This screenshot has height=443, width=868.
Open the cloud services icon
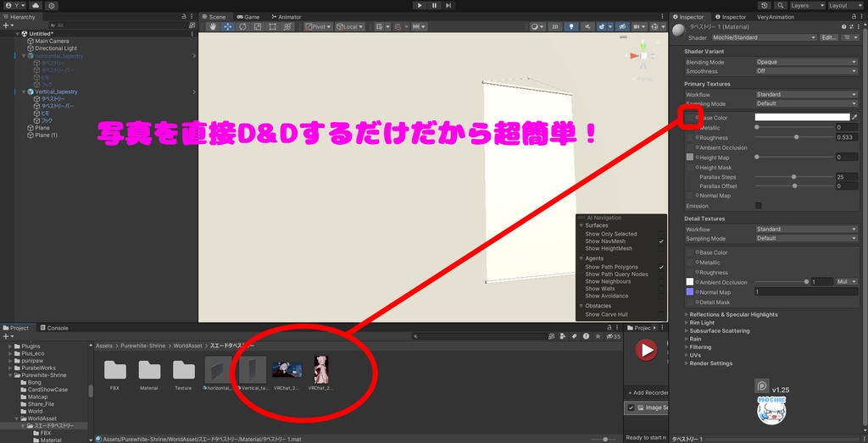coord(36,6)
